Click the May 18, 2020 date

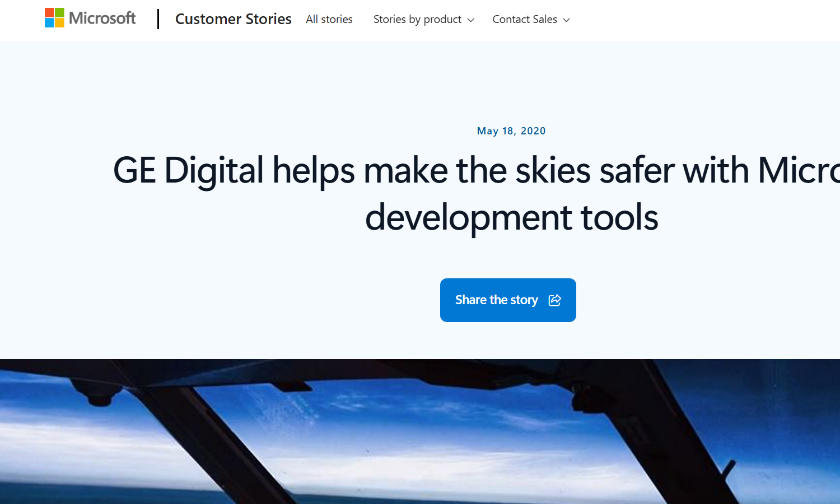point(511,131)
